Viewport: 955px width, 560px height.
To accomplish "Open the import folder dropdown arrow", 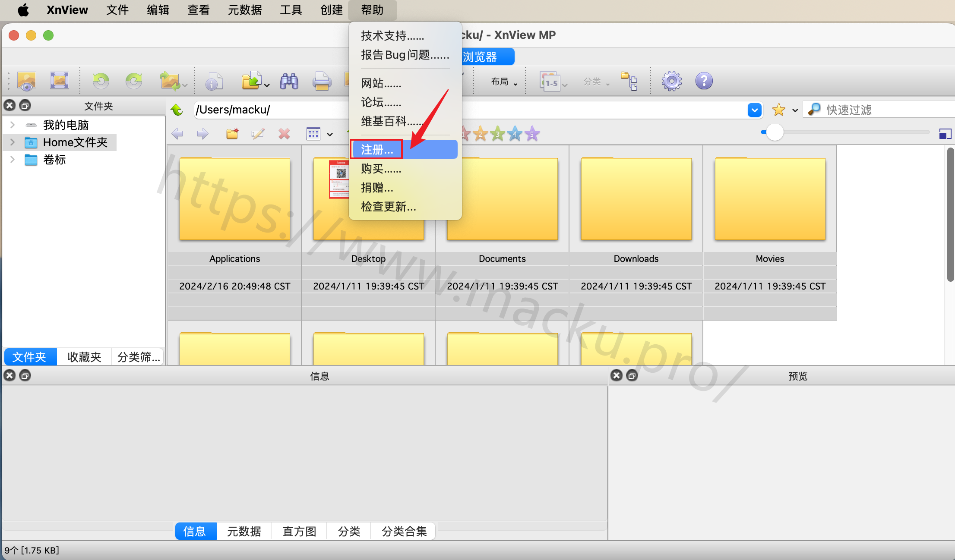I will [267, 85].
